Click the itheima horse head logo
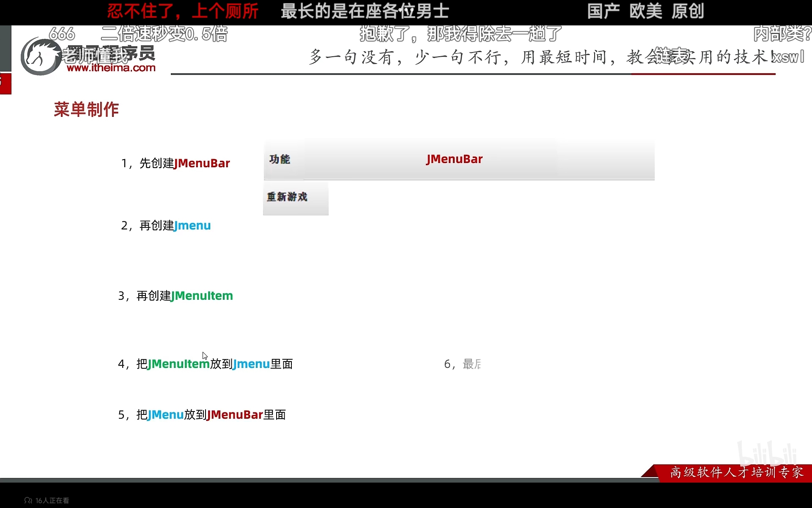 coord(40,55)
